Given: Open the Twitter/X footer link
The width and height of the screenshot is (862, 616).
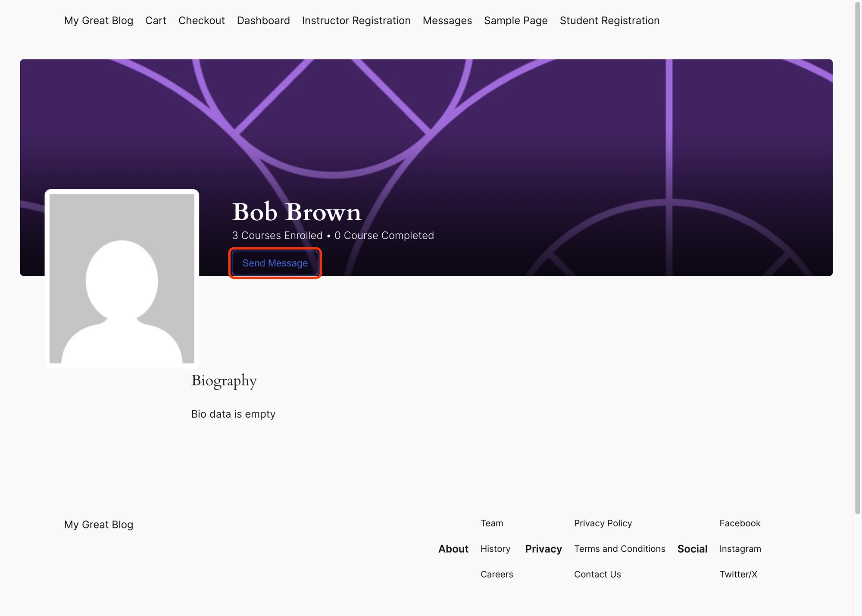Looking at the screenshot, I should pos(738,574).
